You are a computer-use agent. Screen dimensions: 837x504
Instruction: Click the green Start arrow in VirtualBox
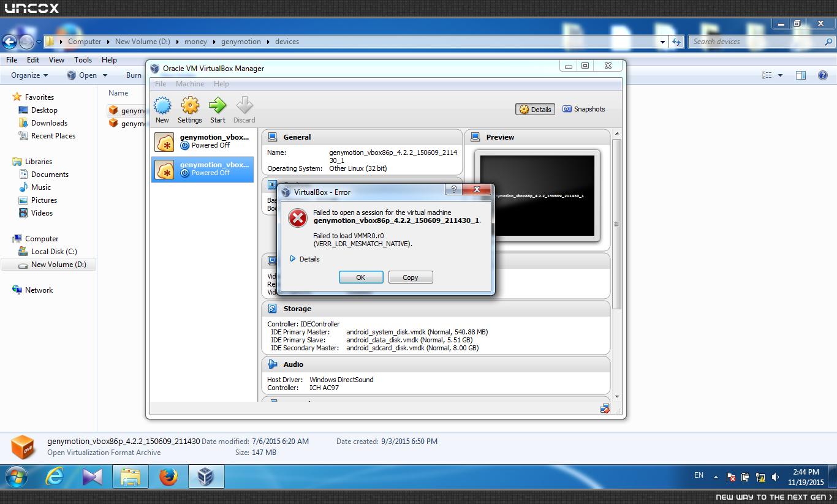[x=218, y=105]
